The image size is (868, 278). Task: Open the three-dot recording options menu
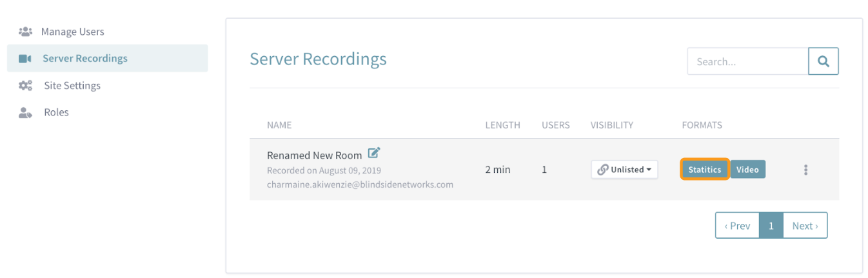(805, 170)
